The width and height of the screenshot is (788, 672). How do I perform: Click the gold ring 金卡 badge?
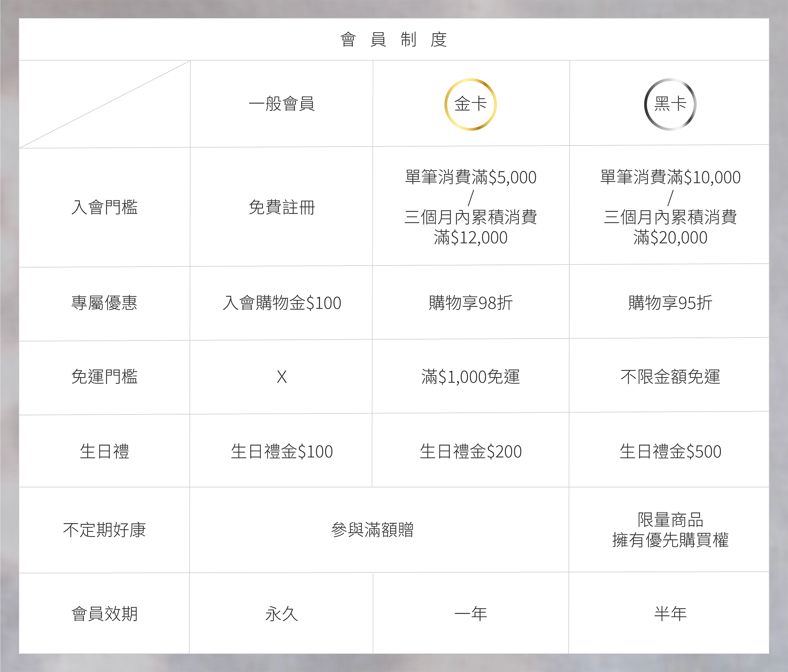470,104
